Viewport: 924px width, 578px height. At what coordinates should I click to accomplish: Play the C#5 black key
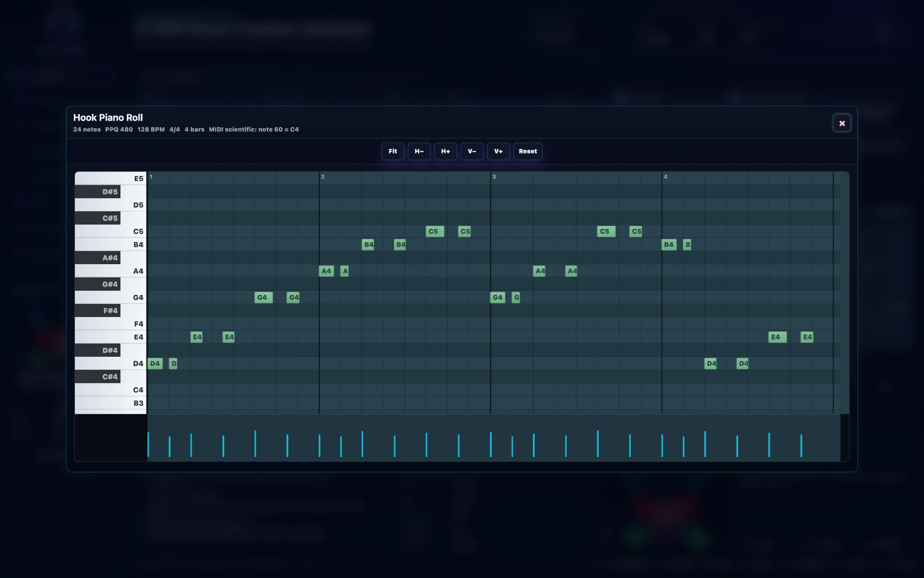[x=97, y=218]
